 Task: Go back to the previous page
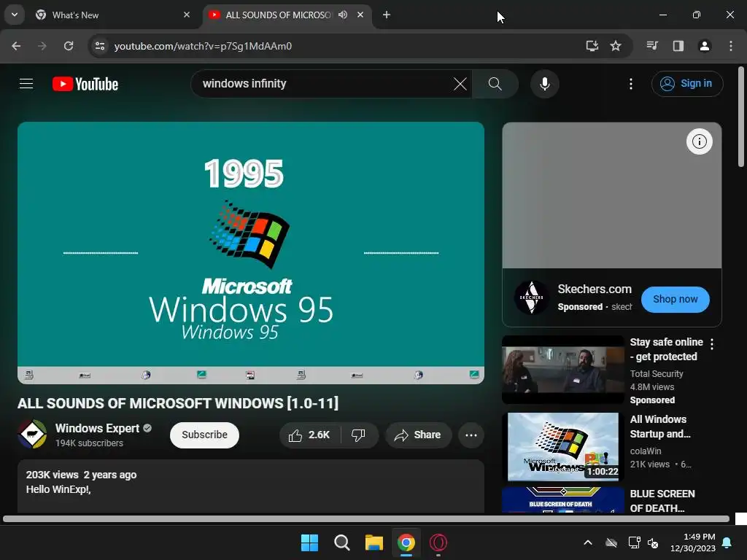click(16, 46)
